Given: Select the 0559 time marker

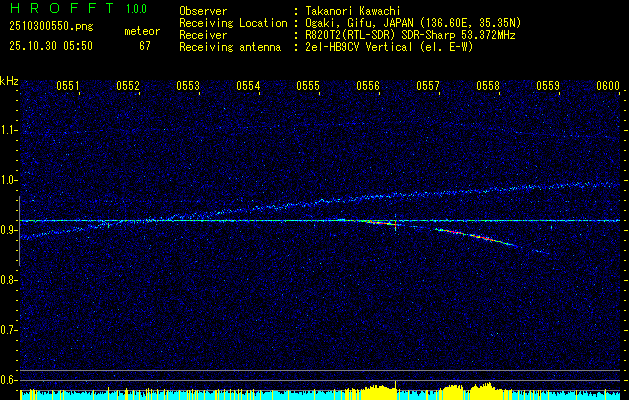Looking at the screenshot, I should click(548, 86).
